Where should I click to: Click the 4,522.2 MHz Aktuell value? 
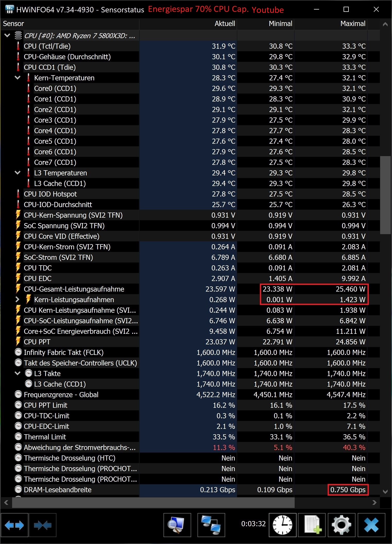(x=216, y=395)
